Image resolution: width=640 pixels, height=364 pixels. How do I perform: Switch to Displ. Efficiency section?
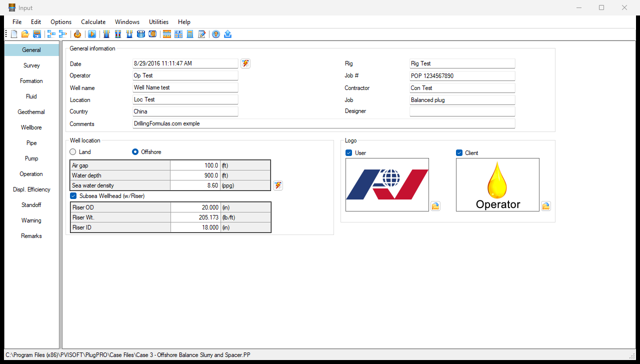click(x=31, y=189)
